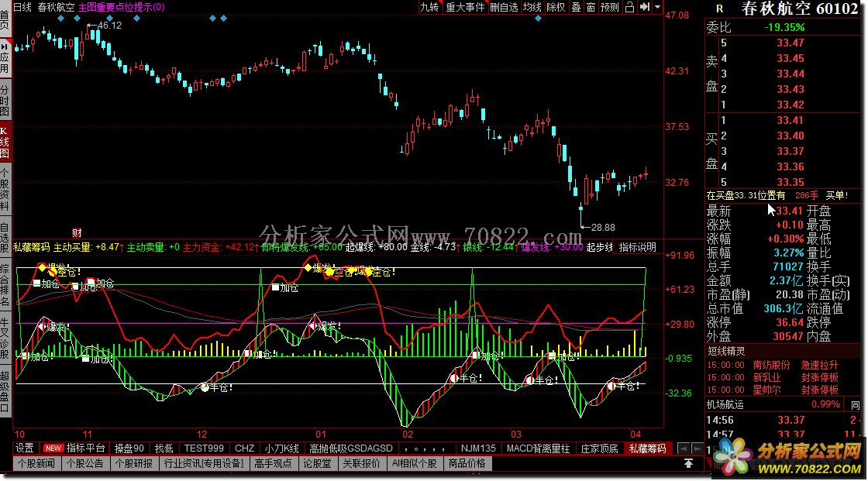Screen dimensions: 868x481
Task: Click the jump-to-end arrow icon
Action: pos(644,7)
